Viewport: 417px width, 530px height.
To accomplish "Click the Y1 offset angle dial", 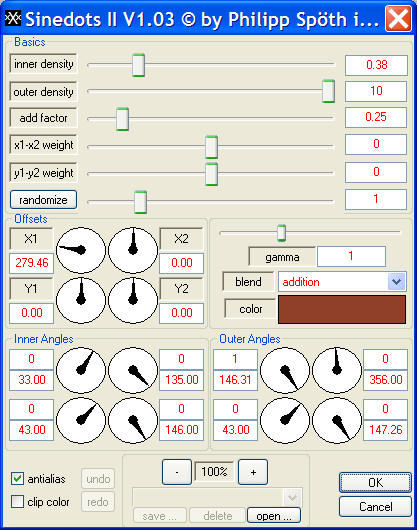I will 81,300.
